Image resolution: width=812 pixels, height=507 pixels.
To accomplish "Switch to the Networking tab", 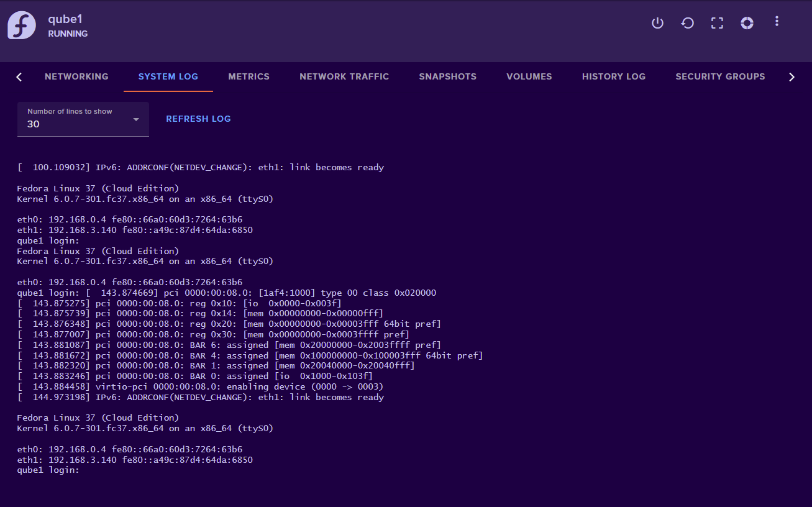I will click(76, 76).
